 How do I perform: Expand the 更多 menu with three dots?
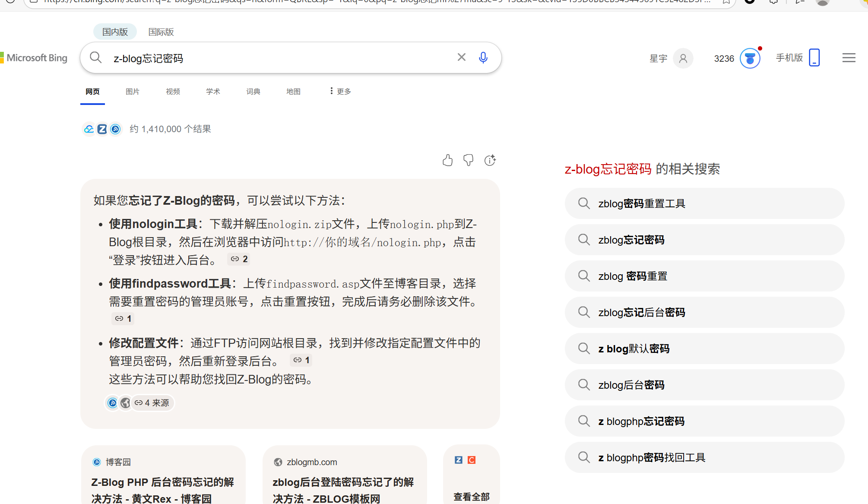coord(340,91)
